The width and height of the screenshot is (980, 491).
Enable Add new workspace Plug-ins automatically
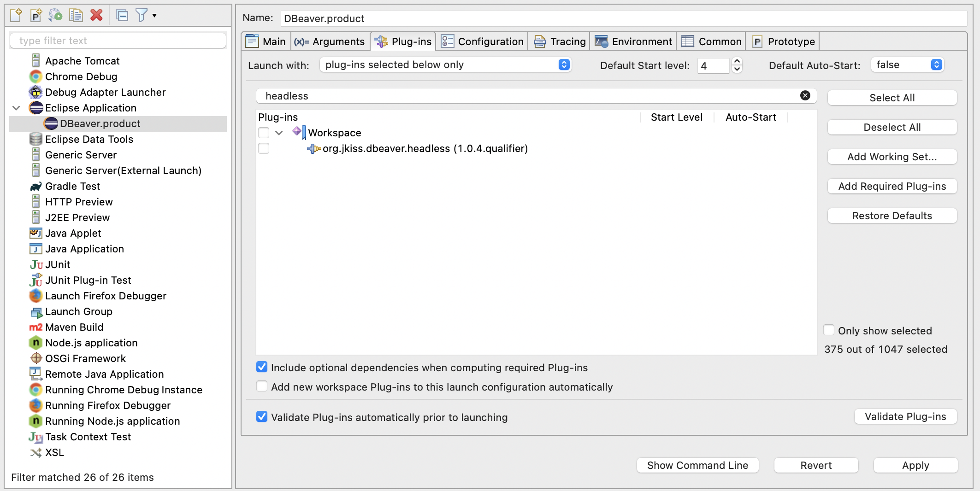(x=262, y=386)
